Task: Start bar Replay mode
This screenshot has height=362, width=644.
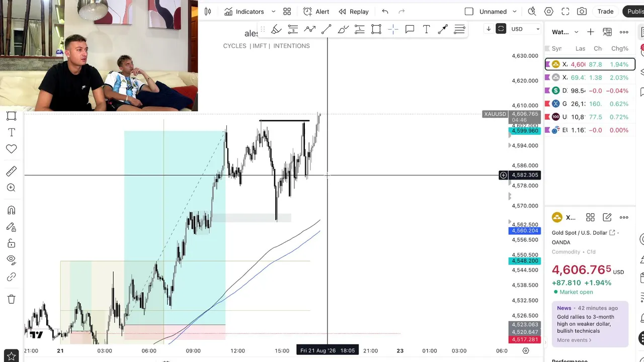Action: click(354, 12)
